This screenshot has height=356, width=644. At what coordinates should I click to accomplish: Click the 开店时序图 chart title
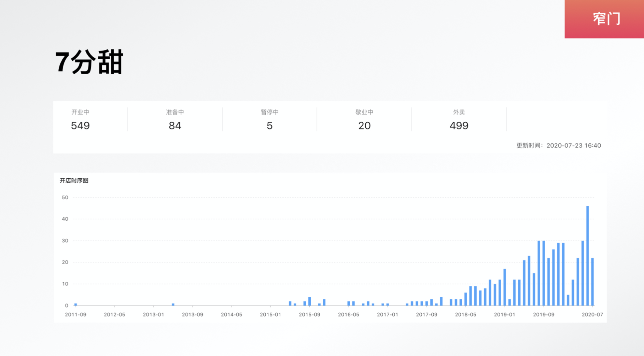74,181
